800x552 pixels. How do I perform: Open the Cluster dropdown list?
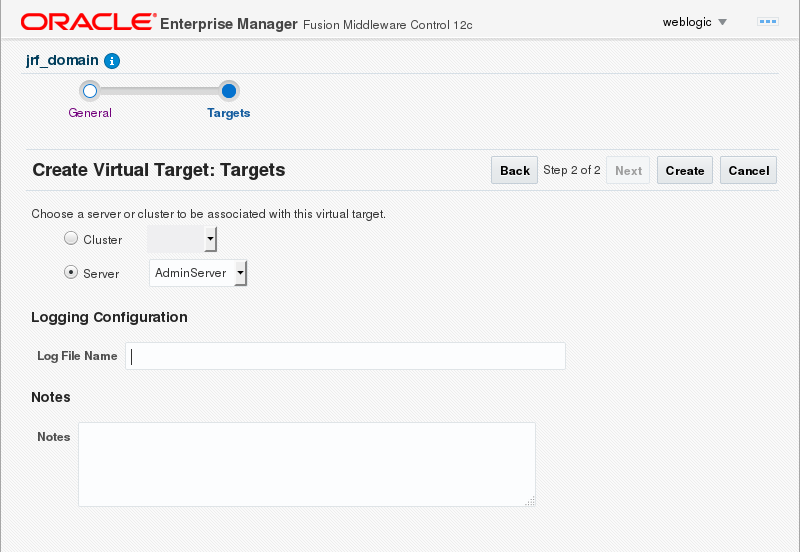click(182, 239)
